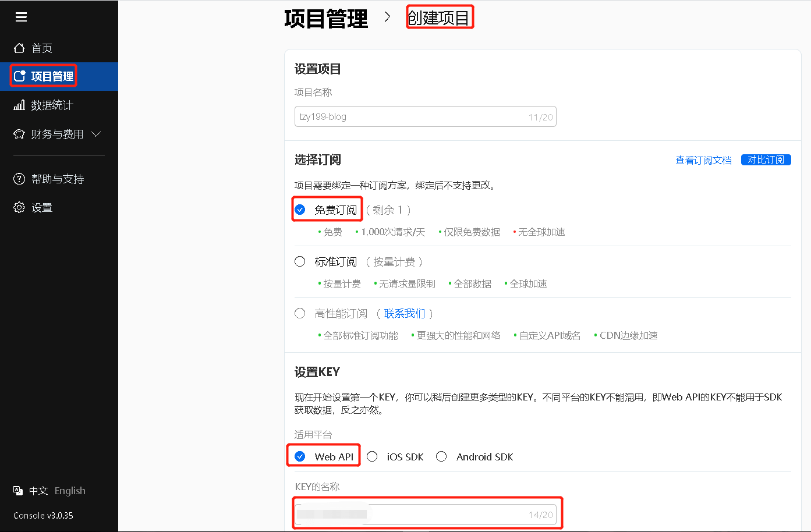Click the 联系我们 link
Screen dimensions: 811x532
pos(404,314)
